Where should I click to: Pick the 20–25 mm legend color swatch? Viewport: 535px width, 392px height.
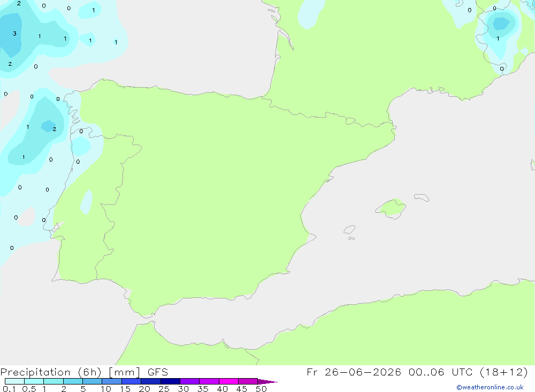tap(151, 381)
